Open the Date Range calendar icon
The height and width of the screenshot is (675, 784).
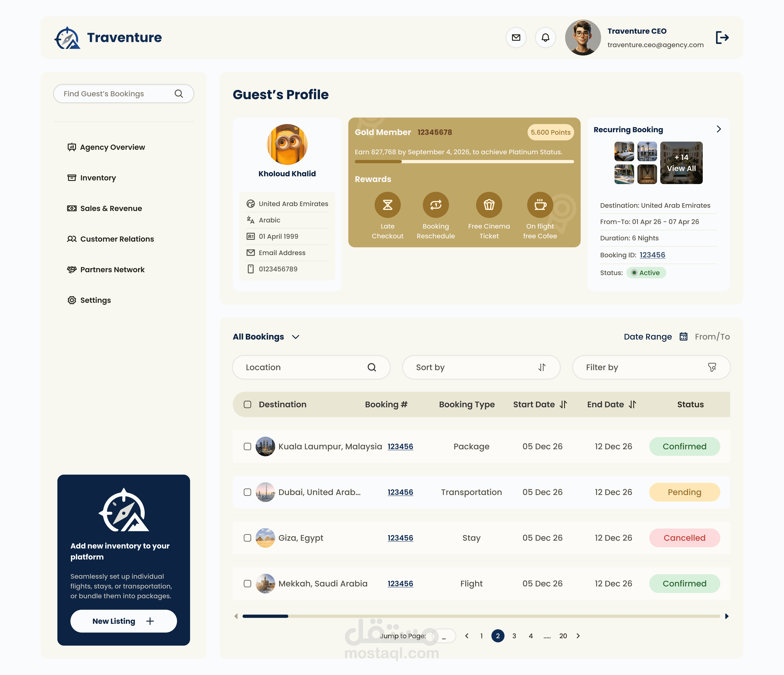click(683, 336)
